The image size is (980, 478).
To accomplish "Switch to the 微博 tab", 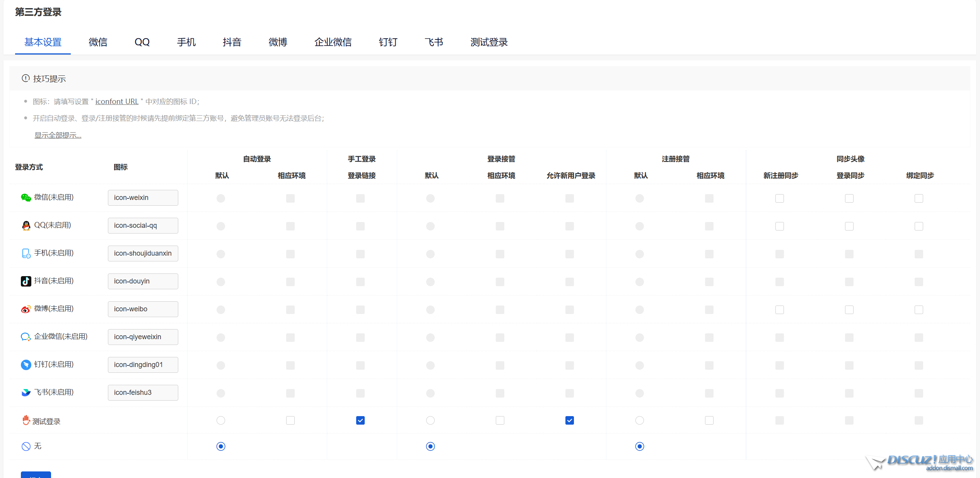I will pyautogui.click(x=278, y=42).
